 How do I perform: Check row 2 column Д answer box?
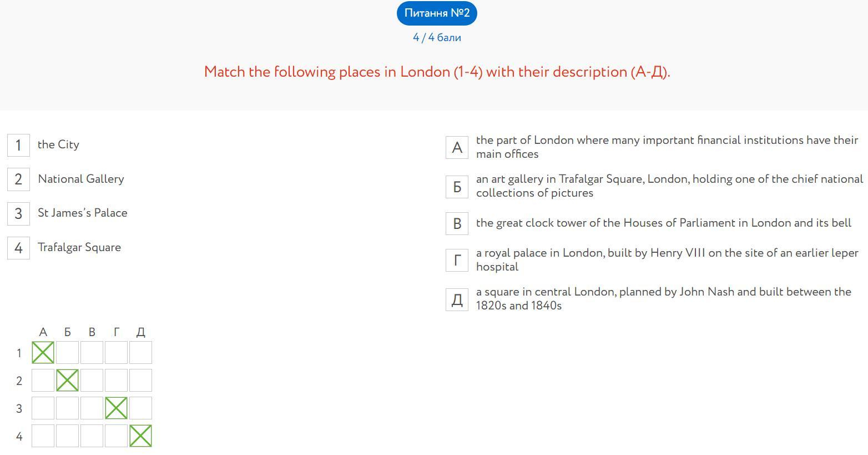140,381
